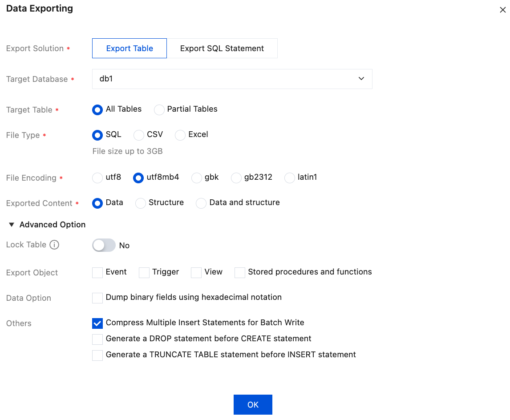The width and height of the screenshot is (510, 420).
Task: Select utf8 file encoding
Action: 97,178
